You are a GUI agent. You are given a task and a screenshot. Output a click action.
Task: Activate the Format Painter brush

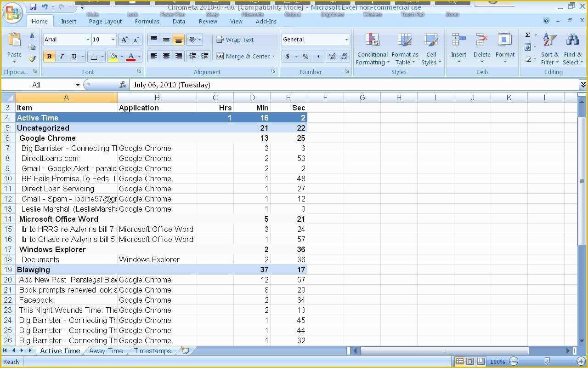[32, 59]
